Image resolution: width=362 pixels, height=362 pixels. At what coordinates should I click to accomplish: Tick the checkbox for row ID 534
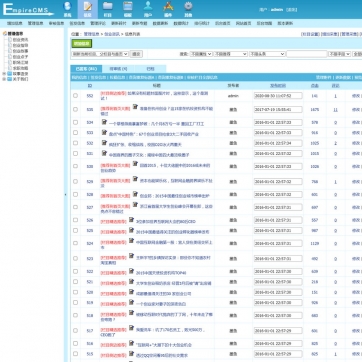point(75,122)
